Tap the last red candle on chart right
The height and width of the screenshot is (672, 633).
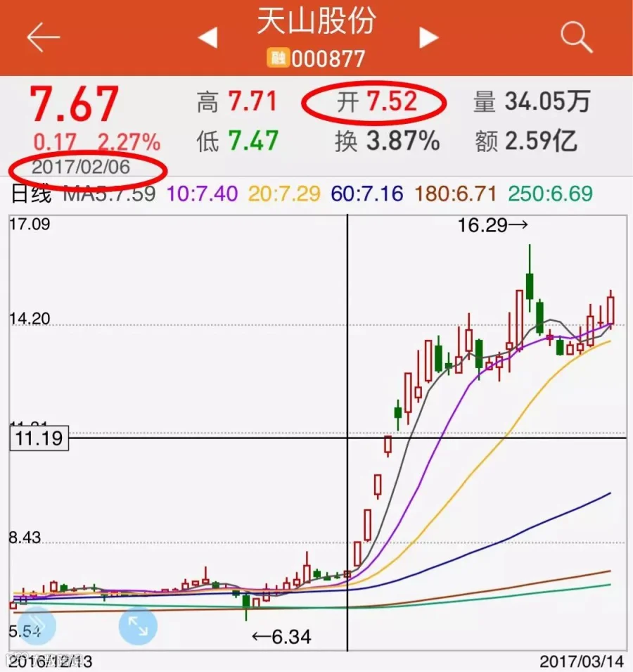click(x=610, y=309)
